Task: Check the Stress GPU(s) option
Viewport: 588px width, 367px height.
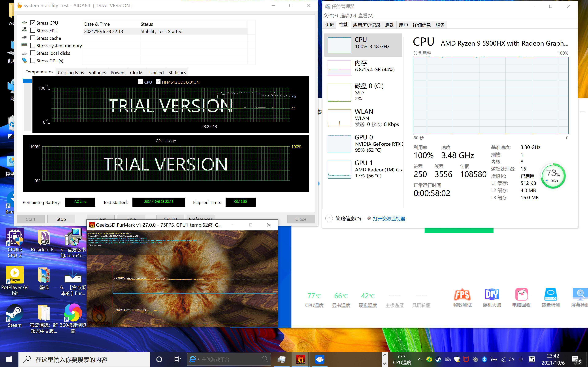Action: [x=33, y=61]
